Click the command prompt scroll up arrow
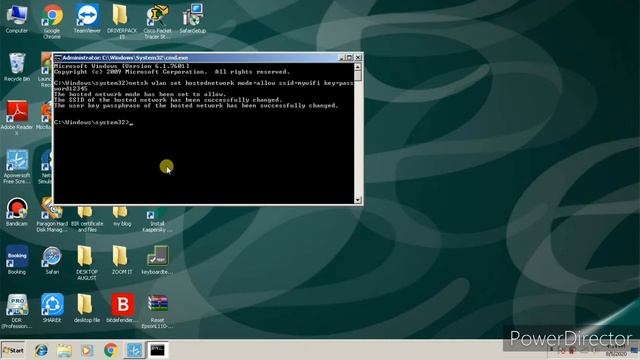The width and height of the screenshot is (640, 360). tap(358, 67)
